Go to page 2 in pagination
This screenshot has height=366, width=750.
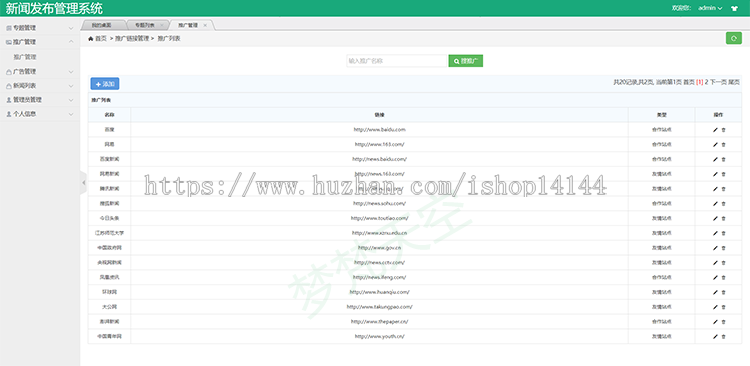[706, 82]
